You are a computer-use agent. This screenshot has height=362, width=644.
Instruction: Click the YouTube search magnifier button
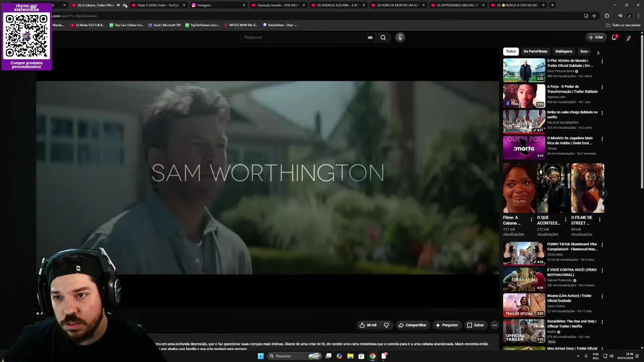[x=383, y=37]
